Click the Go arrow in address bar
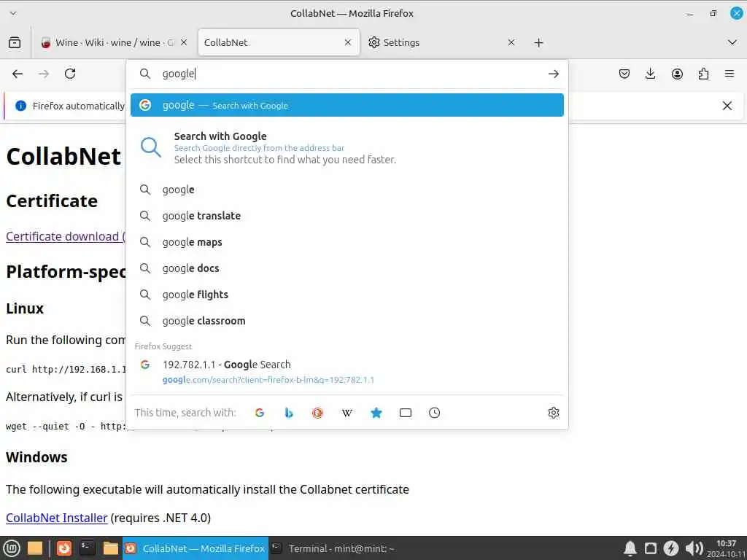The height and width of the screenshot is (560, 747). [553, 74]
